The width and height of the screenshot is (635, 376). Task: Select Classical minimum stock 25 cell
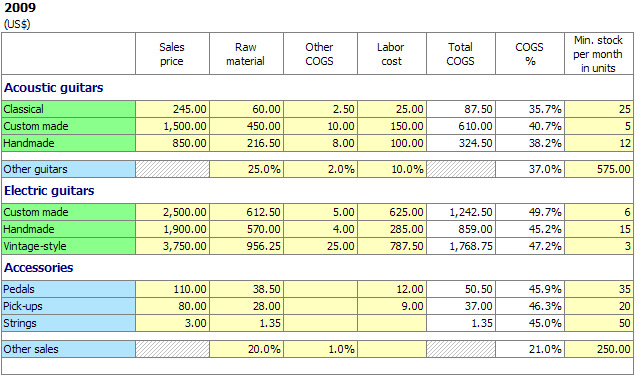pyautogui.click(x=599, y=109)
